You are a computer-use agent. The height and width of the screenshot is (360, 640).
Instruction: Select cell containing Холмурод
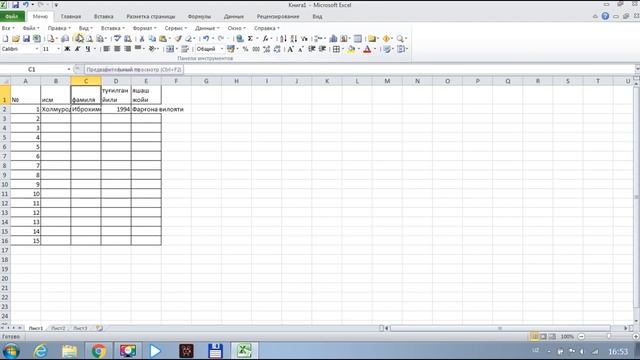pos(56,109)
